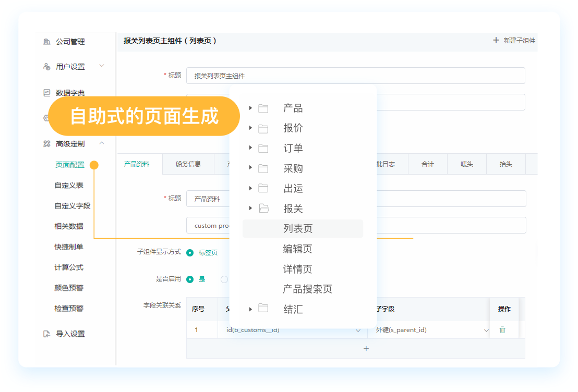Focus the 报关列表页主组件 title field

click(355, 76)
